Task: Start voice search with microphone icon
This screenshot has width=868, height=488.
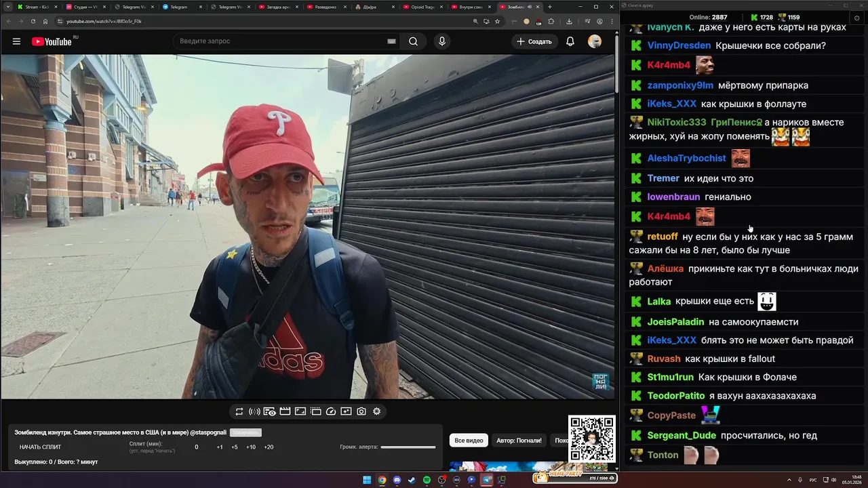Action: [442, 41]
